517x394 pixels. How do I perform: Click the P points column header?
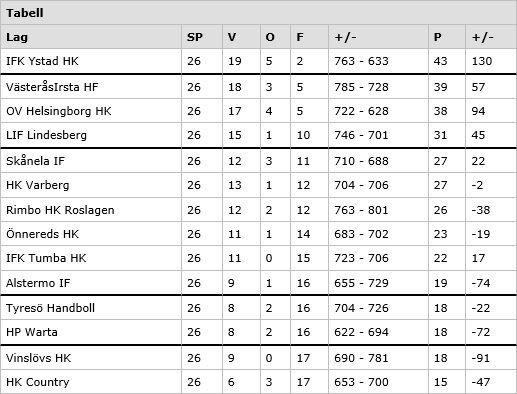click(x=438, y=37)
